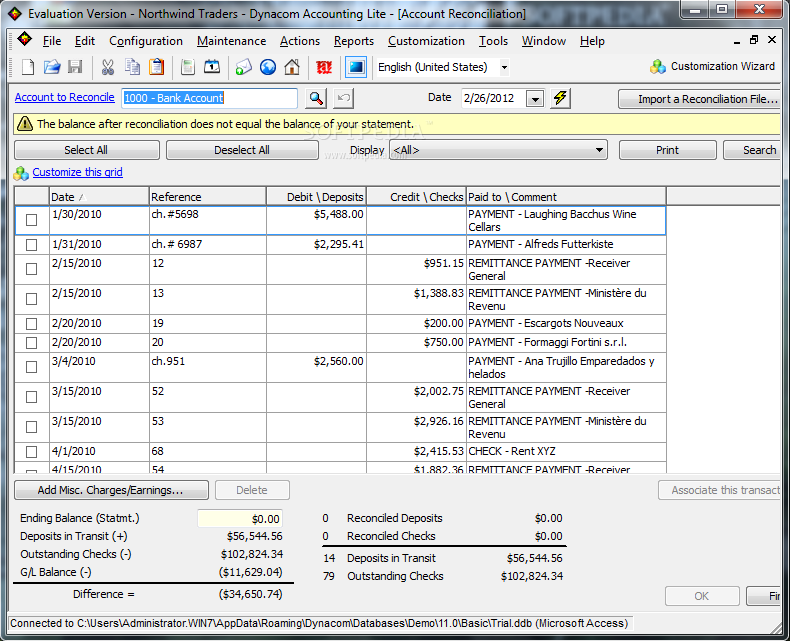This screenshot has height=641, width=790.
Task: Sort by the Date column header
Action: (99, 197)
